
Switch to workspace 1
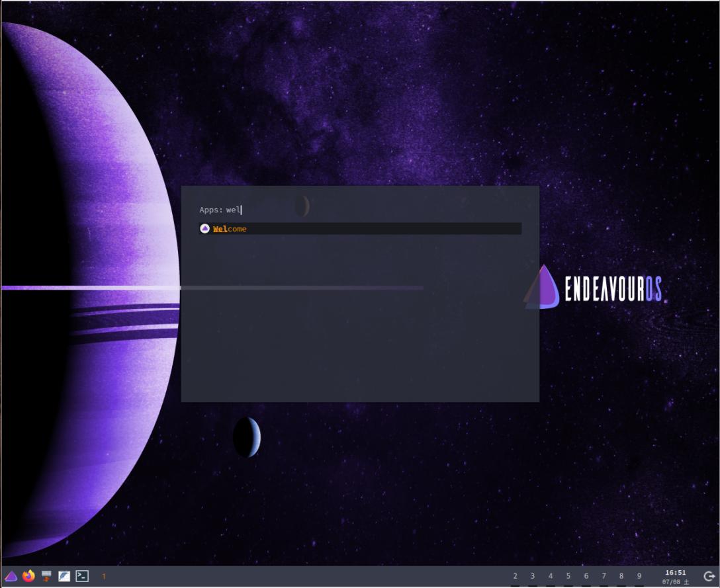point(104,576)
